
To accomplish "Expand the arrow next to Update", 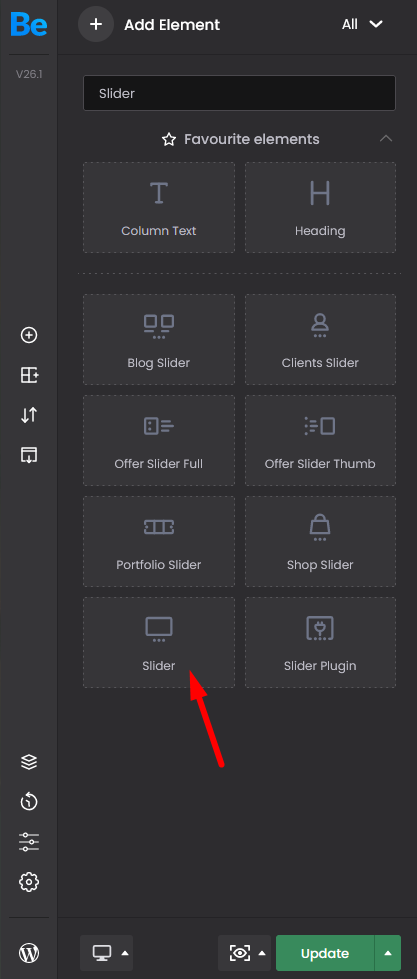I will click(388, 953).
